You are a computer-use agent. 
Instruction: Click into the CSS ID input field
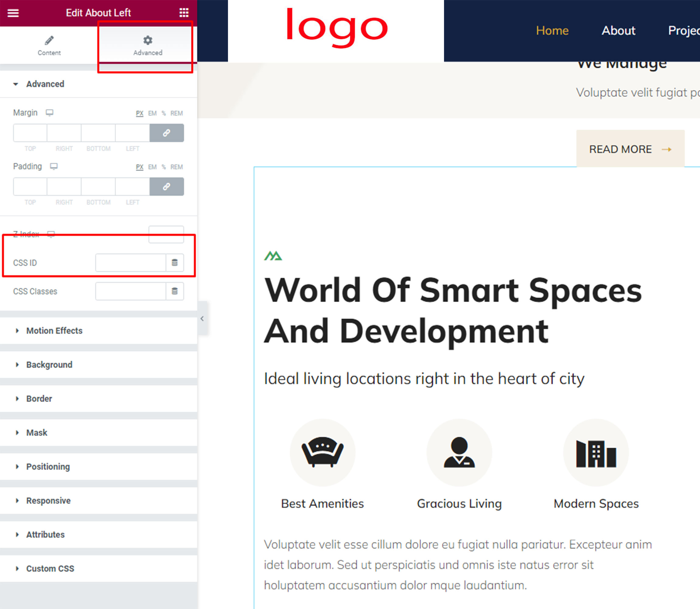tap(131, 263)
